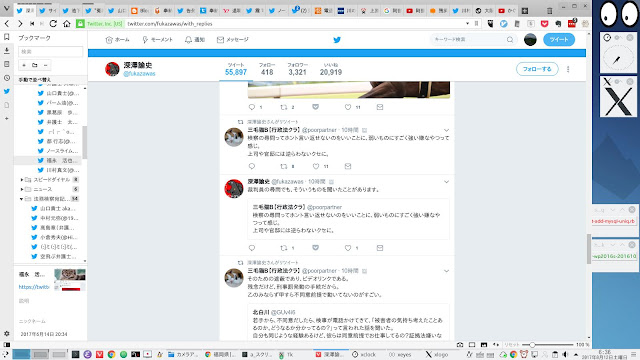Open the Downloads panel icon
The width and height of the screenshot is (640, 360).
(7, 51)
